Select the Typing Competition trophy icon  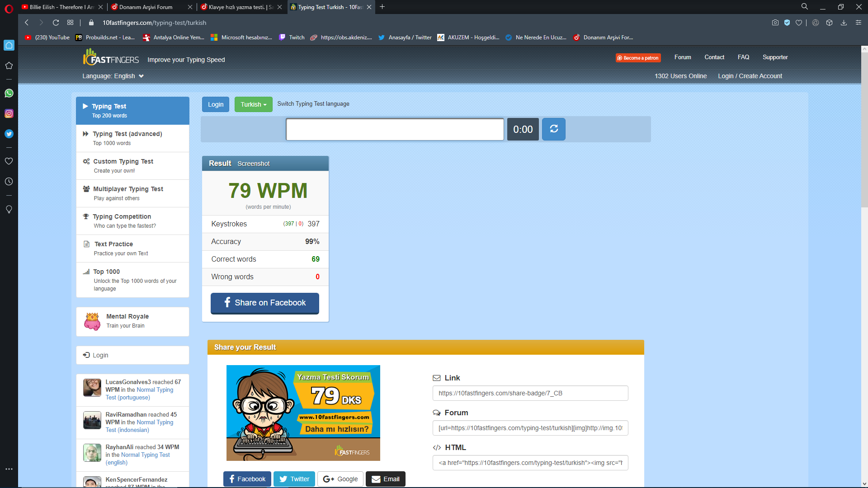[86, 216]
